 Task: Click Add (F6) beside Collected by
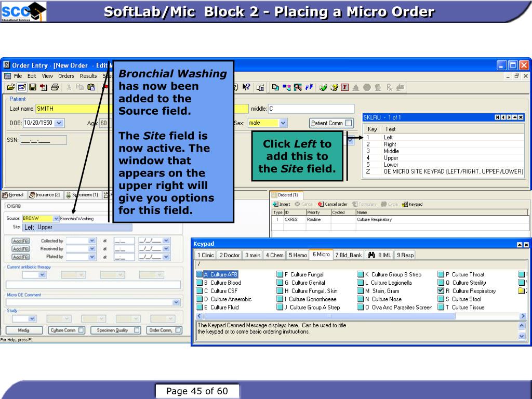(x=21, y=241)
